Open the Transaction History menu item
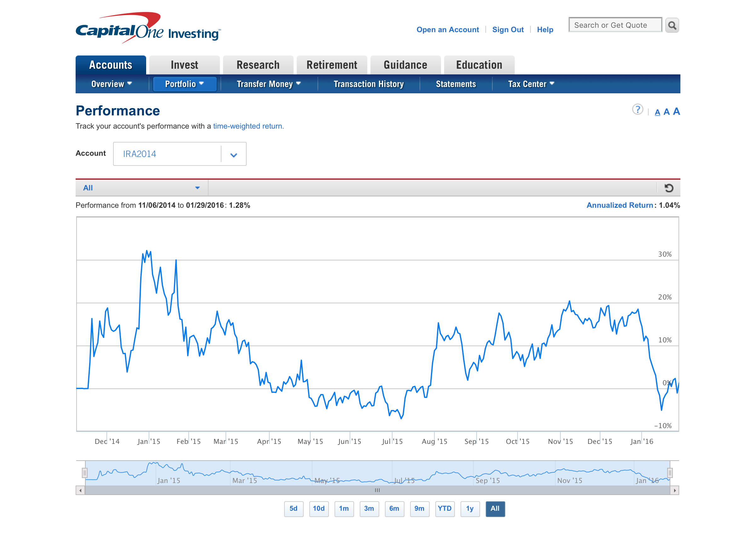Viewport: 756px width, 547px height. 368,84
